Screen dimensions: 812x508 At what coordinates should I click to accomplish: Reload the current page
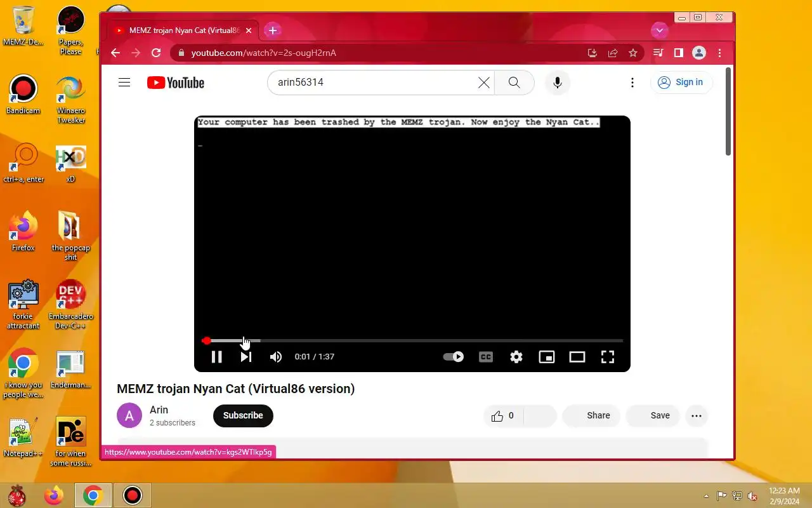click(x=156, y=53)
